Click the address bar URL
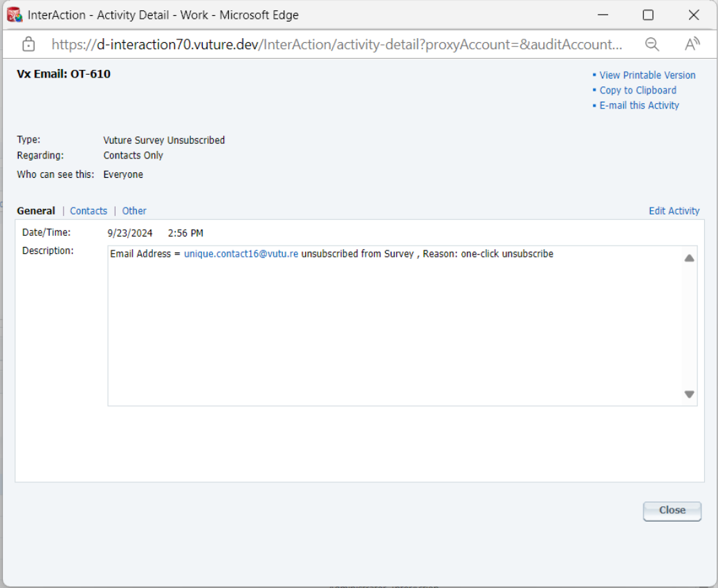The image size is (718, 588). tap(337, 44)
